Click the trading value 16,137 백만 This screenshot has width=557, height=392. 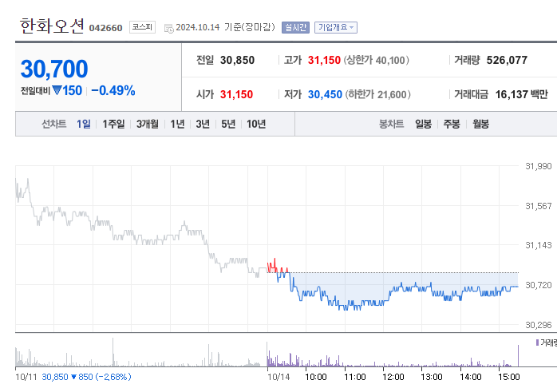tap(521, 94)
